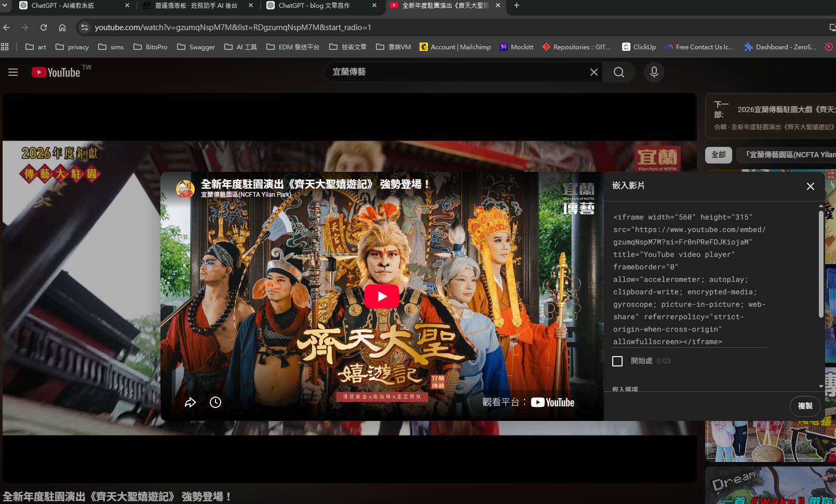
Task: Open Free Contact Us Icons bookmark
Action: [699, 47]
